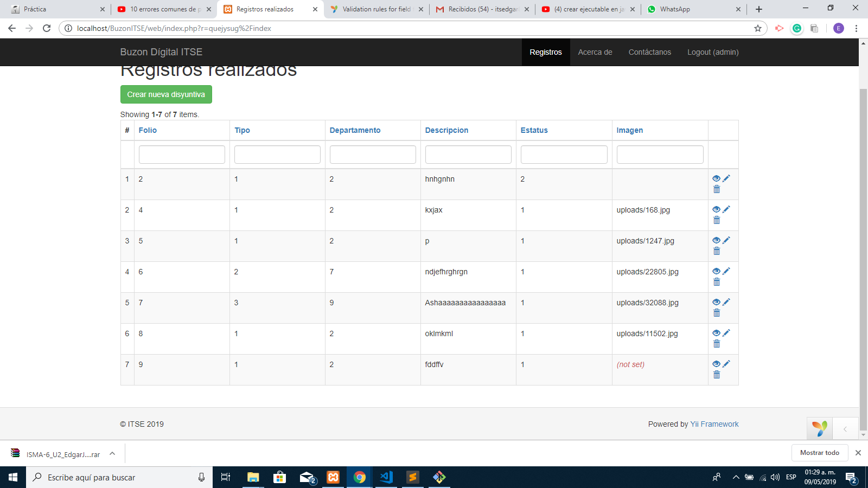The height and width of the screenshot is (488, 868).
Task: View the oklmkml record
Action: pyautogui.click(x=716, y=333)
